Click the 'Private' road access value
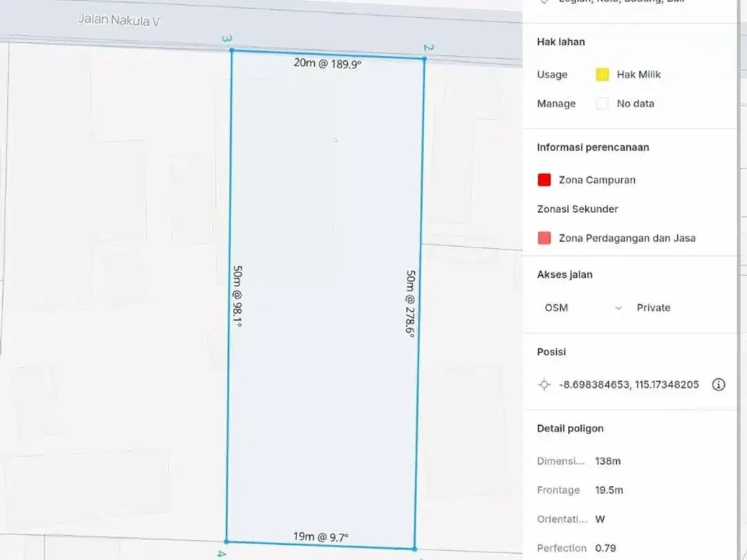This screenshot has width=747, height=560. coord(653,308)
